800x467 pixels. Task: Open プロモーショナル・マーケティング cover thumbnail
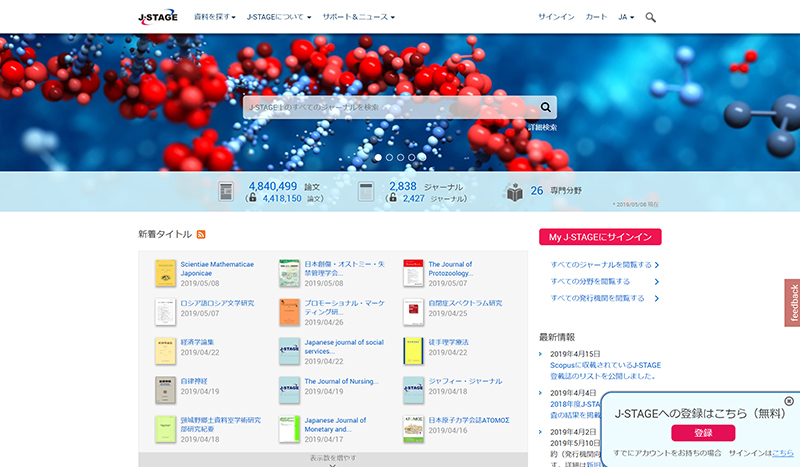click(x=289, y=312)
